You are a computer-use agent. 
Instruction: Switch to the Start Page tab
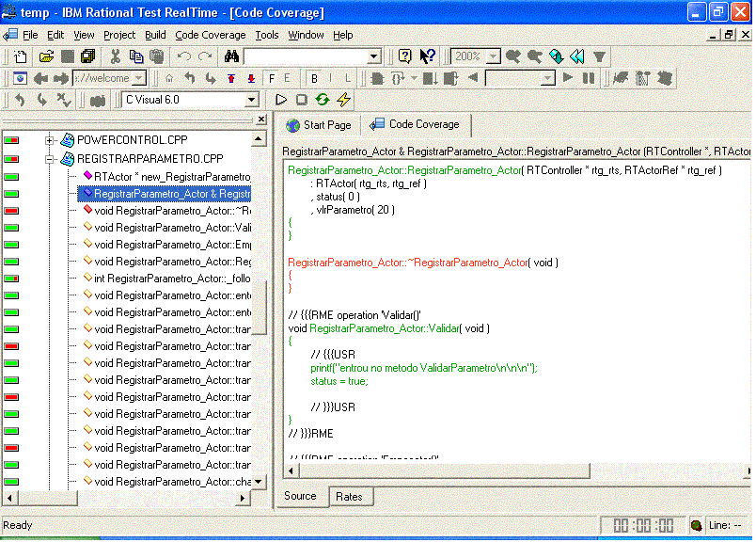click(319, 125)
